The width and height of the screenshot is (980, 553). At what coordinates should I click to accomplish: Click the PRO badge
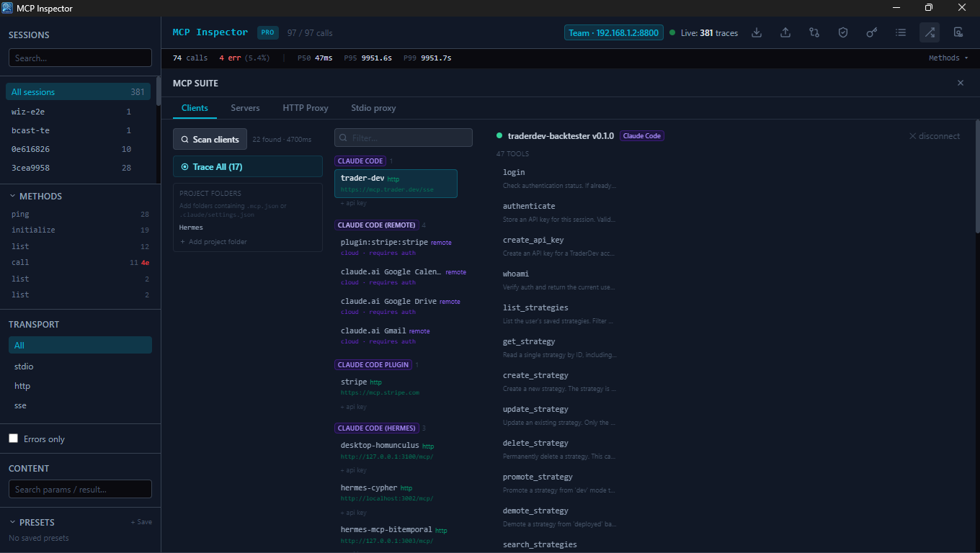tap(268, 32)
